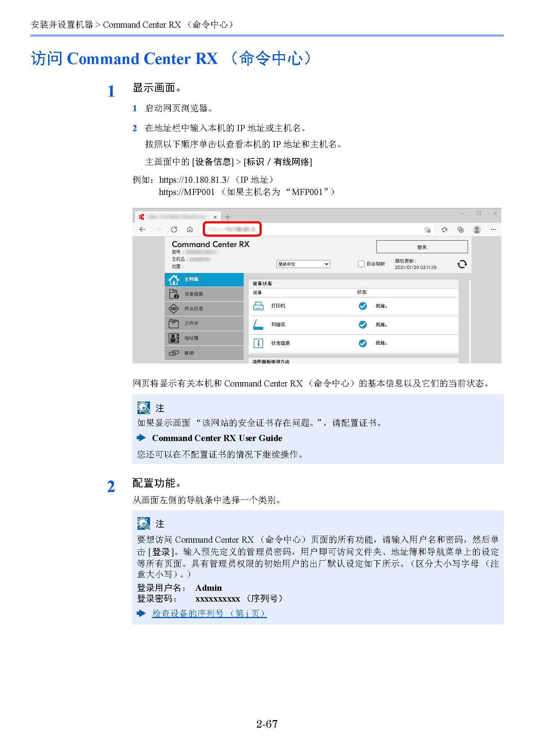This screenshot has height=756, width=534.
Task: Open 链接 in the navigation sidebar
Action: 204,353
